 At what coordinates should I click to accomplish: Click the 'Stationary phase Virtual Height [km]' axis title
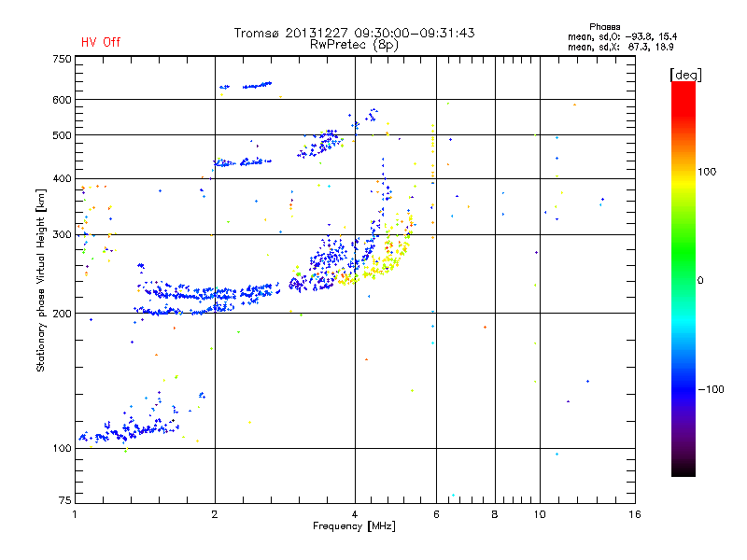click(41, 280)
